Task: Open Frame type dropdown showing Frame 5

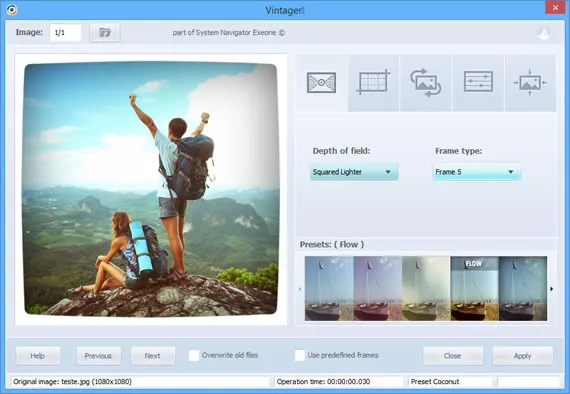Action: (x=477, y=172)
